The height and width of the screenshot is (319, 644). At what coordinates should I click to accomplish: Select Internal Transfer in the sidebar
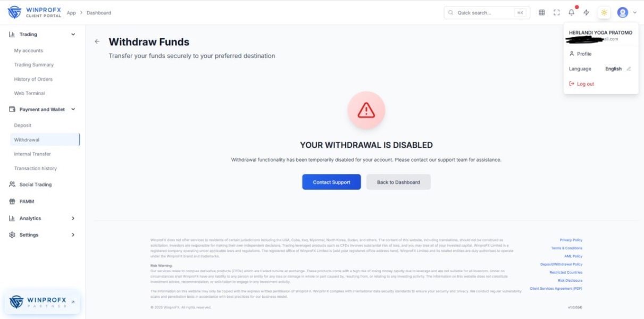[32, 154]
